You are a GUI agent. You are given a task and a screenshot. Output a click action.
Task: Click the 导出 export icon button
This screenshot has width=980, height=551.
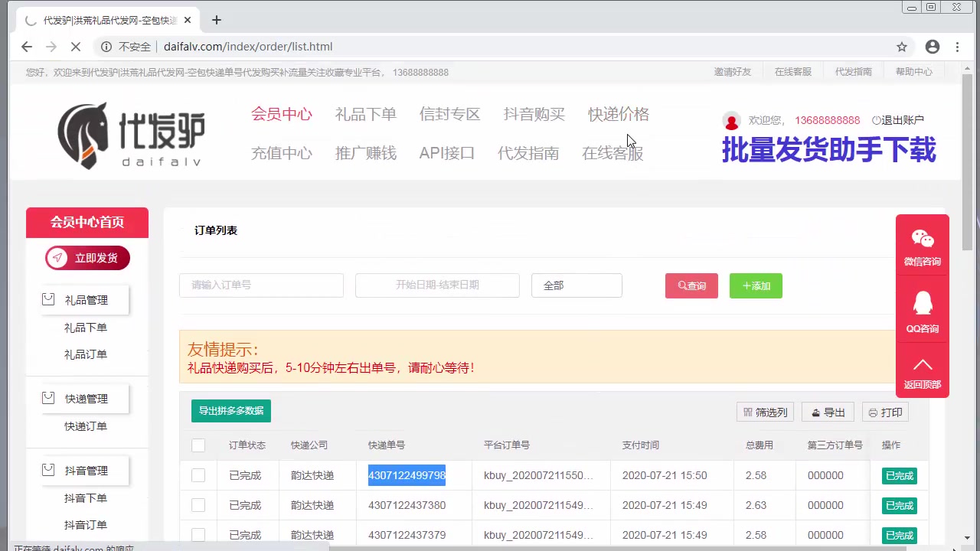click(x=828, y=412)
